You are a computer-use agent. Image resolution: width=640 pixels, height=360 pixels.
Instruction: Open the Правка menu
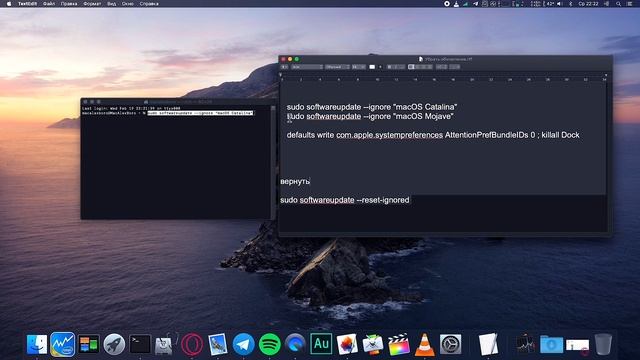(x=69, y=4)
